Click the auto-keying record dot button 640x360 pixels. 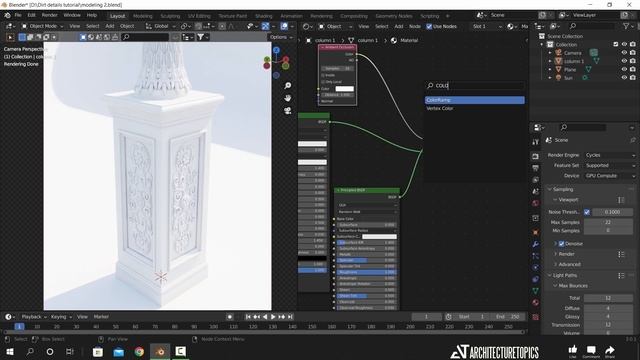pyautogui.click(x=230, y=317)
